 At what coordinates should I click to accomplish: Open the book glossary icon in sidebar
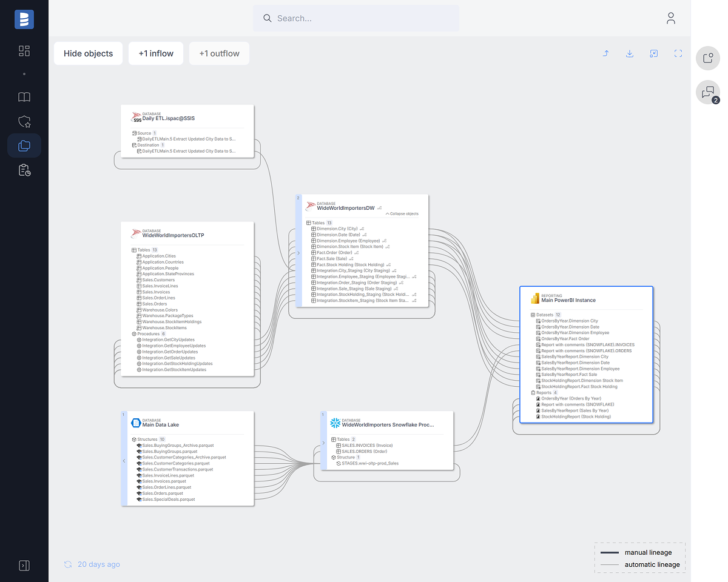24,97
